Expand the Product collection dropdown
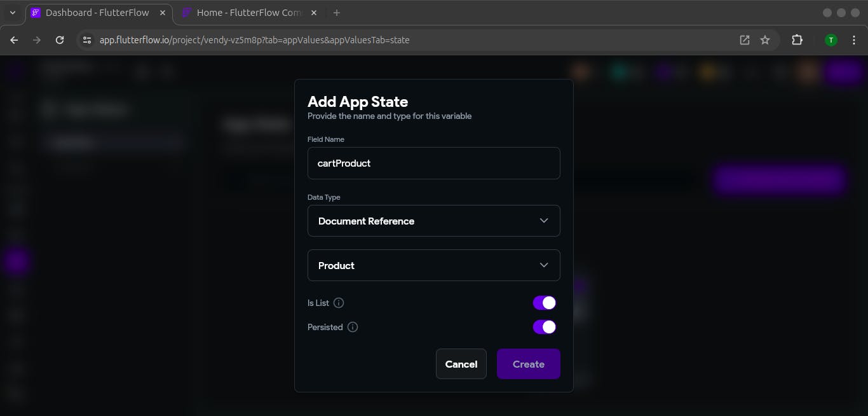This screenshot has height=416, width=868. click(x=433, y=265)
